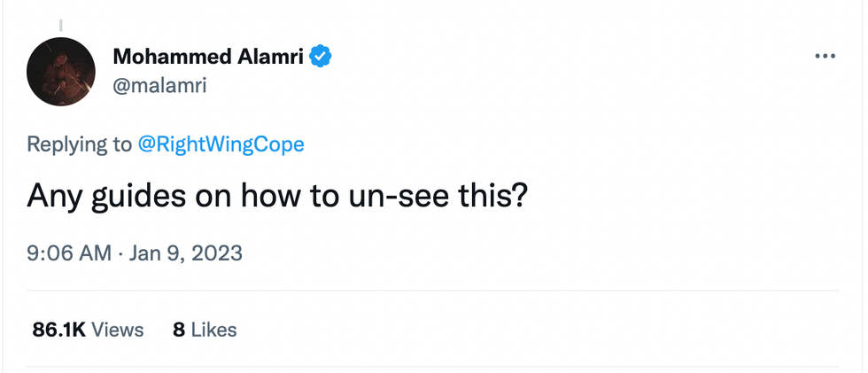Open the three-dot More options menu

(825, 57)
